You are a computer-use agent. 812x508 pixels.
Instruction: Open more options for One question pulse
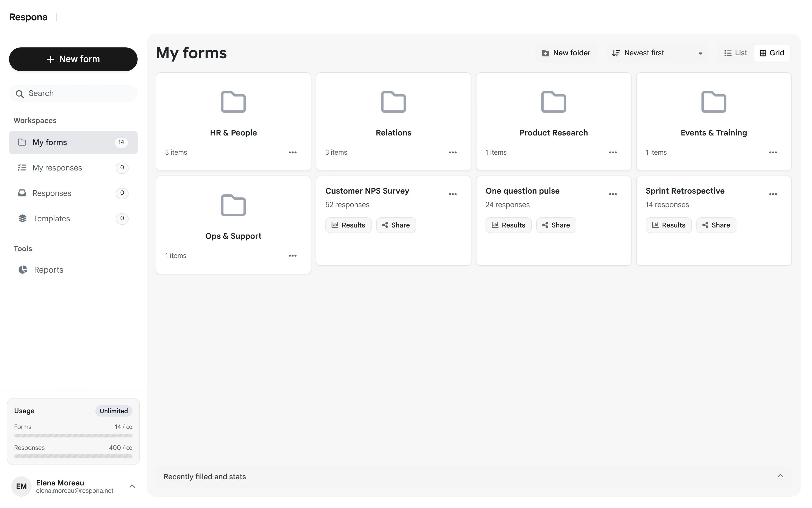[x=613, y=194]
